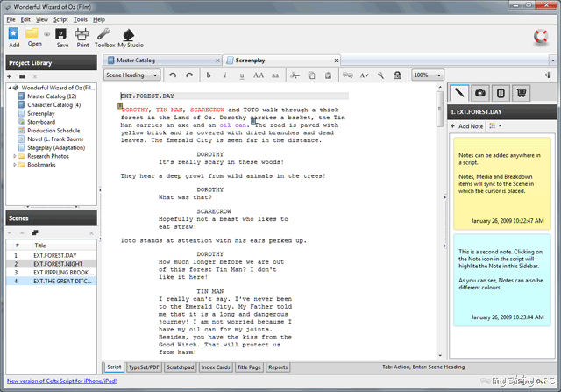Click the Undo arrow
The image size is (561, 392).
[173, 75]
